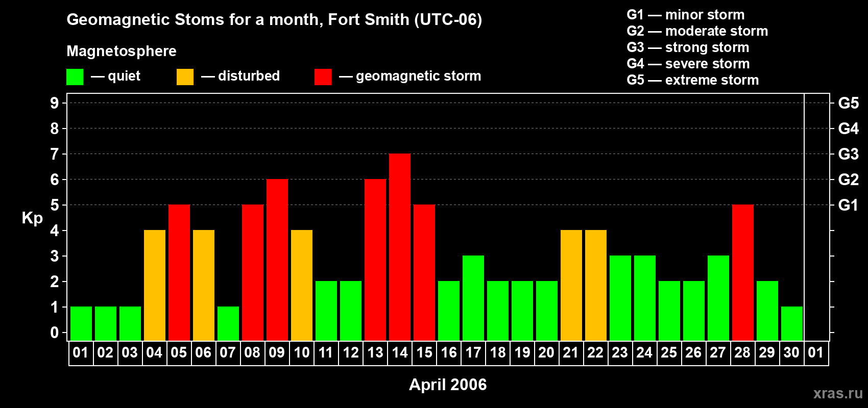The width and height of the screenshot is (868, 408).
Task: Select the green bar for day 07
Action: pos(228,324)
